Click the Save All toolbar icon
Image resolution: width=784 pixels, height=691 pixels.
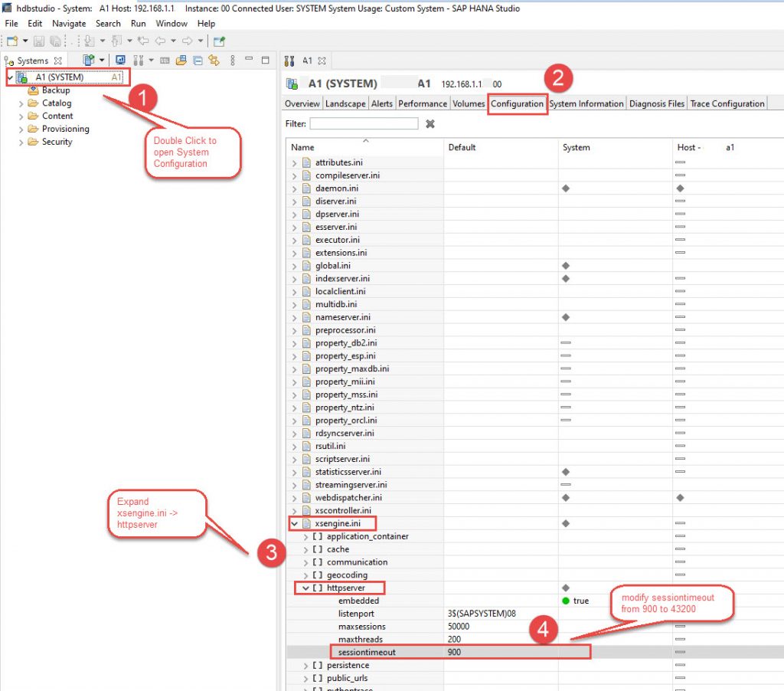pos(55,41)
